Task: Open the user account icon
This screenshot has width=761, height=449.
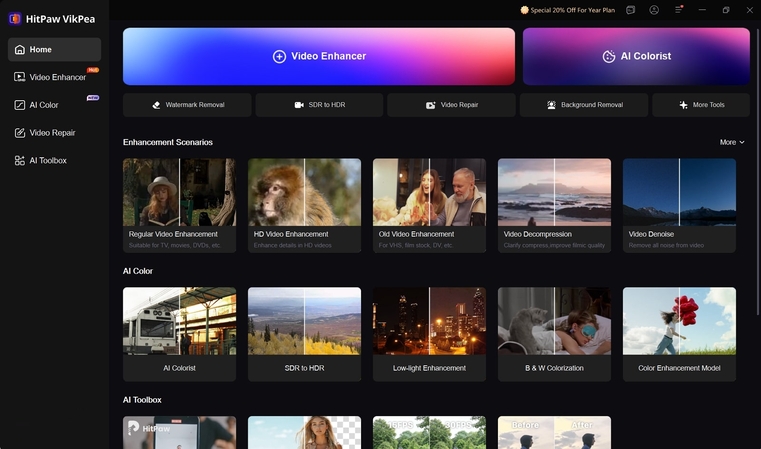Action: 654,10
